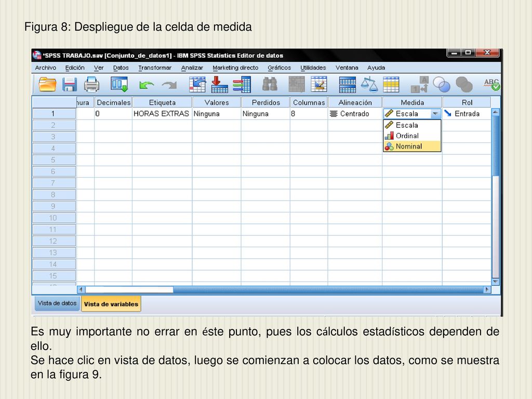The image size is (532, 399).
Task: Open the Transformar menu
Action: pyautogui.click(x=155, y=68)
